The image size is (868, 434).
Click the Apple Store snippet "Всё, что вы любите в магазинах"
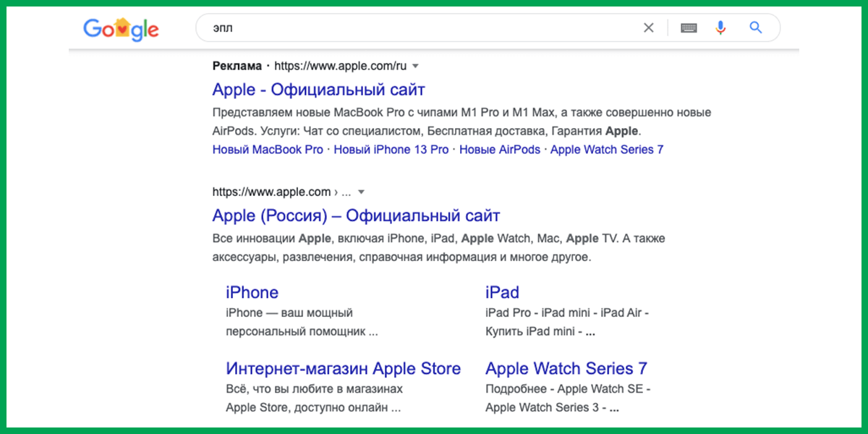click(x=315, y=389)
